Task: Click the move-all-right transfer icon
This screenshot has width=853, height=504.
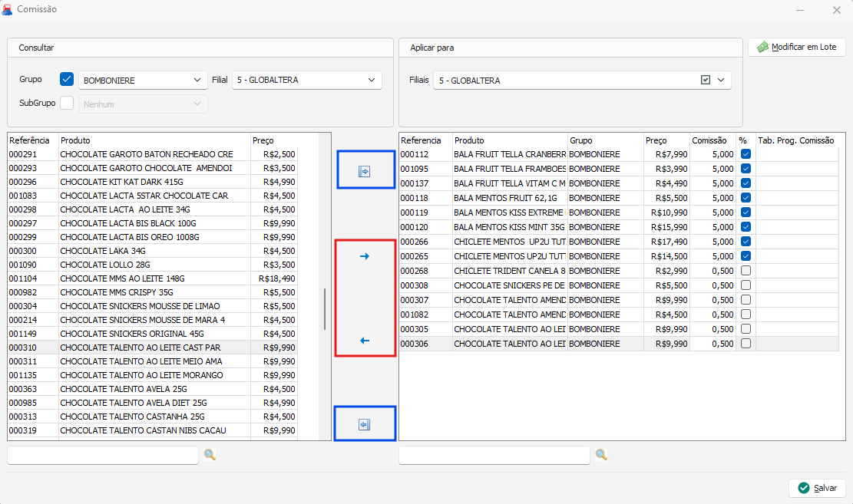Action: click(x=365, y=171)
